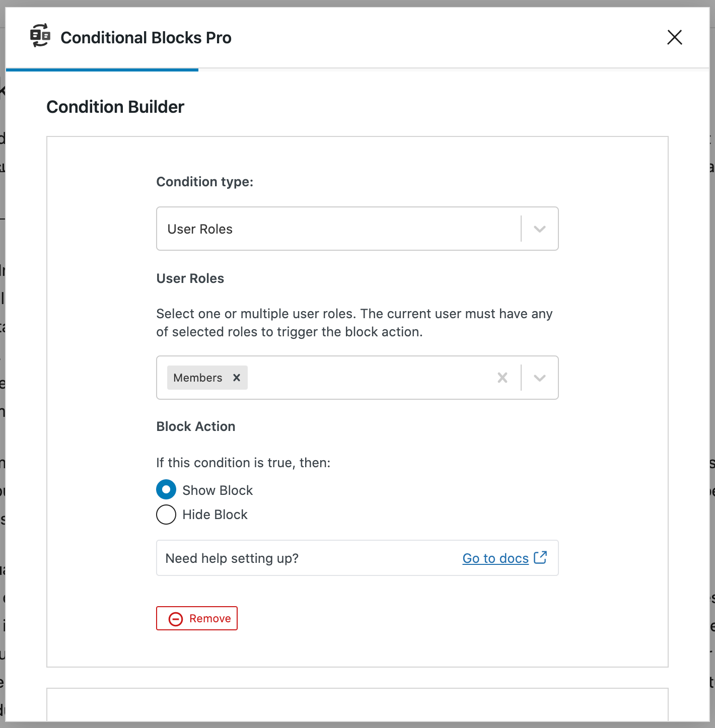Image resolution: width=715 pixels, height=728 pixels.
Task: Click the clear-all X icon in roles field
Action: click(502, 377)
